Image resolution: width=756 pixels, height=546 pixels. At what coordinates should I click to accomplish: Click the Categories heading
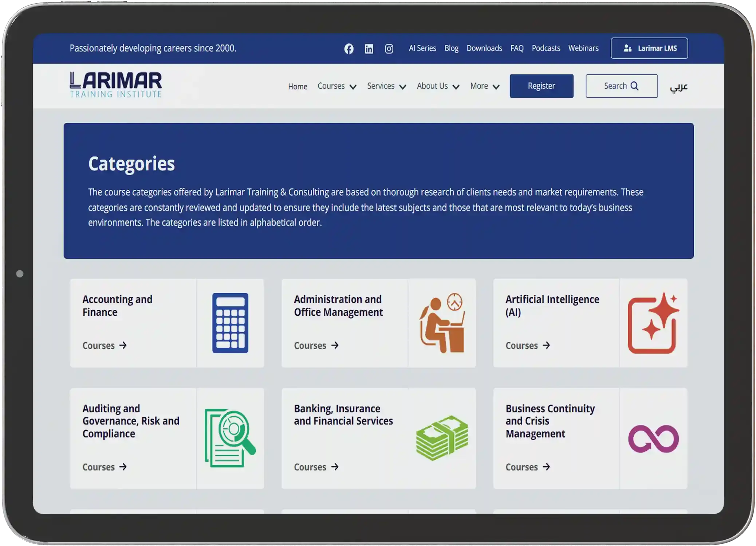pos(131,164)
